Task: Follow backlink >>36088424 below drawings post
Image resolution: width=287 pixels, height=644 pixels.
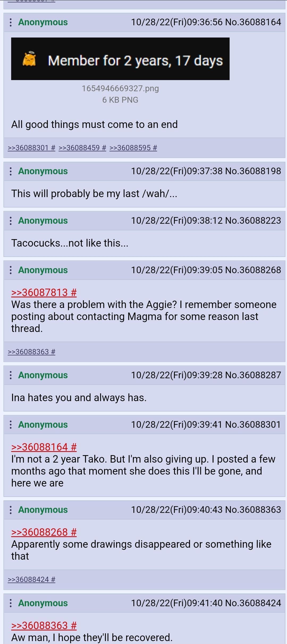Action: (31, 579)
